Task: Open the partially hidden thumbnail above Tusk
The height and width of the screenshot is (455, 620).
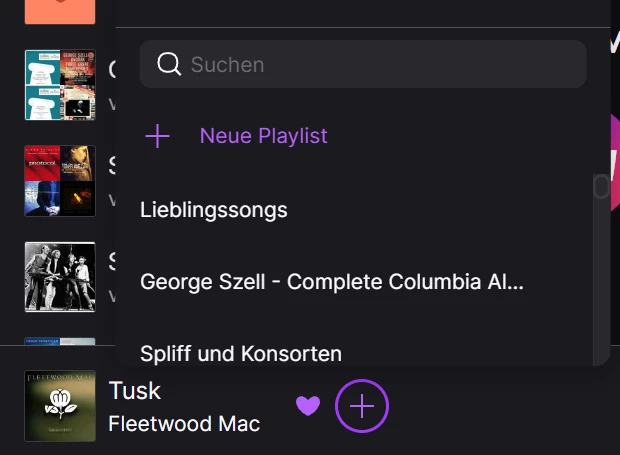Action: click(60, 341)
